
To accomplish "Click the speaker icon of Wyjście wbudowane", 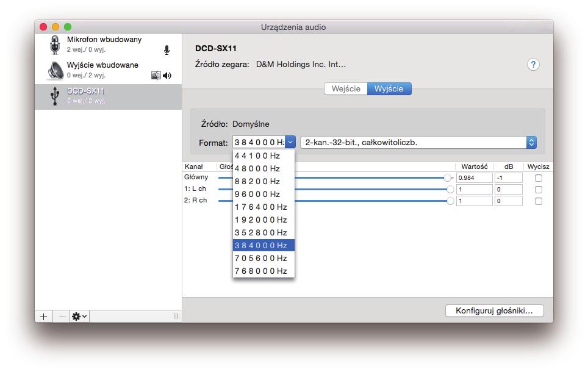I will [x=56, y=71].
